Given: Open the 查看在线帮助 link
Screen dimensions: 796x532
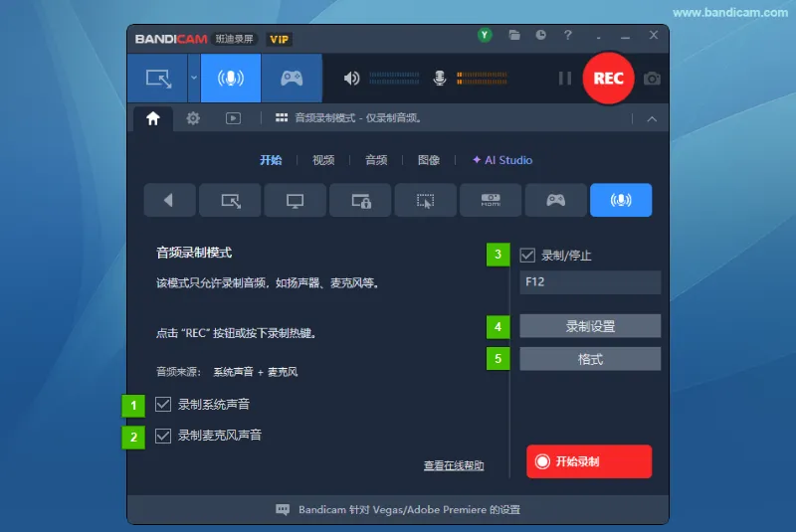Looking at the screenshot, I should [x=454, y=465].
